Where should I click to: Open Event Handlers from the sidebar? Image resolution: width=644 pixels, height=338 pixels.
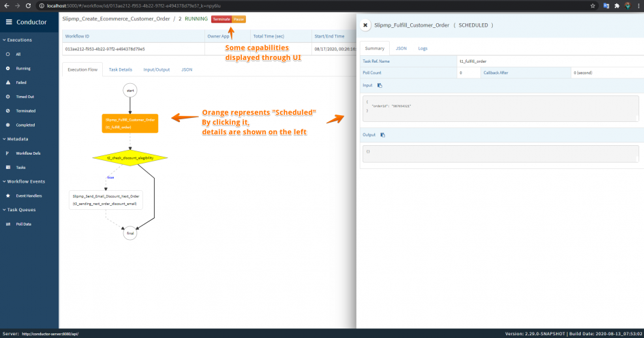[29, 196]
